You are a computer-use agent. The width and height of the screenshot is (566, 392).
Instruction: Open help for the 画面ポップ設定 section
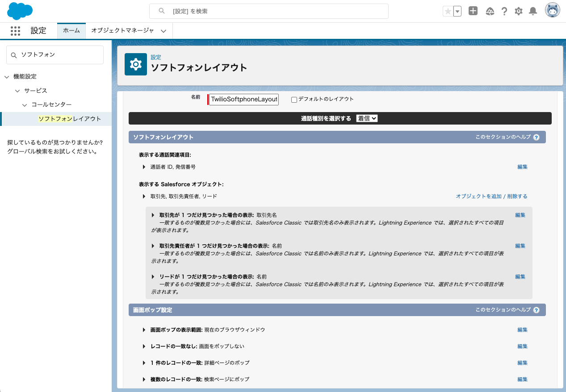[536, 309]
